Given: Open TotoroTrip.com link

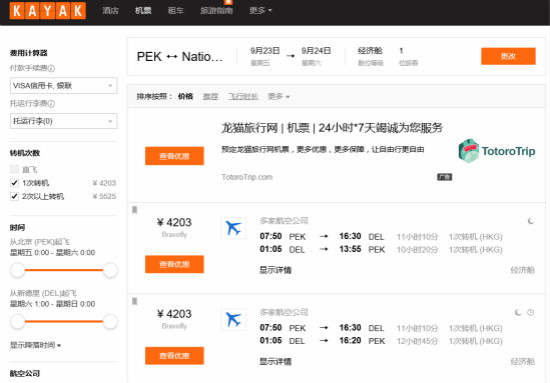Looking at the screenshot, I should click(247, 177).
